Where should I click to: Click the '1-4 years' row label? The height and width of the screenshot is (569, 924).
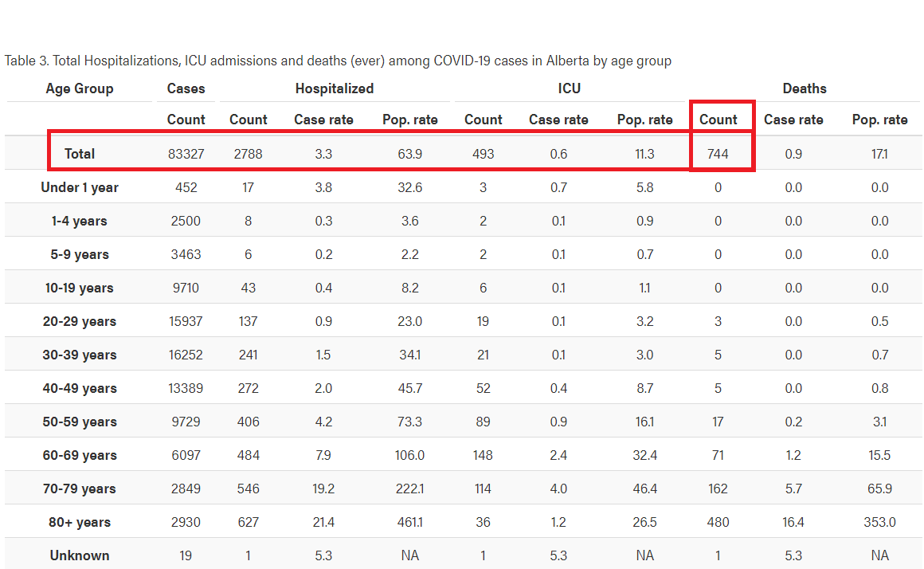pos(80,221)
